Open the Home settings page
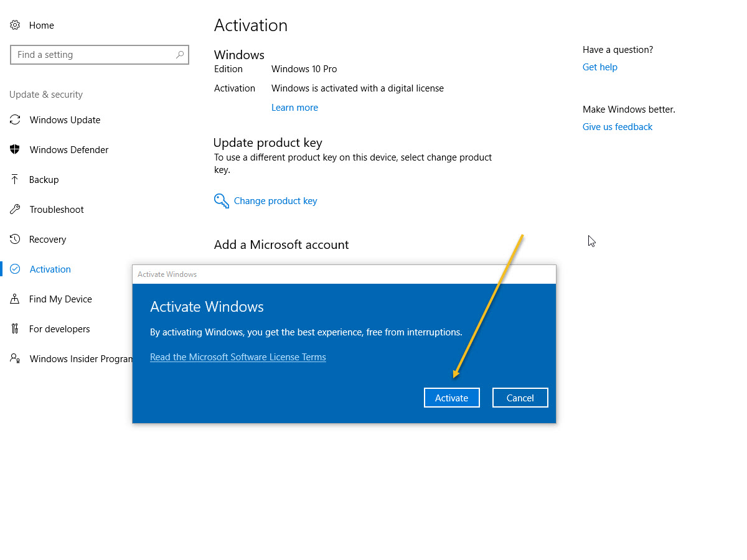Screen dimensions: 747x560 click(x=42, y=25)
